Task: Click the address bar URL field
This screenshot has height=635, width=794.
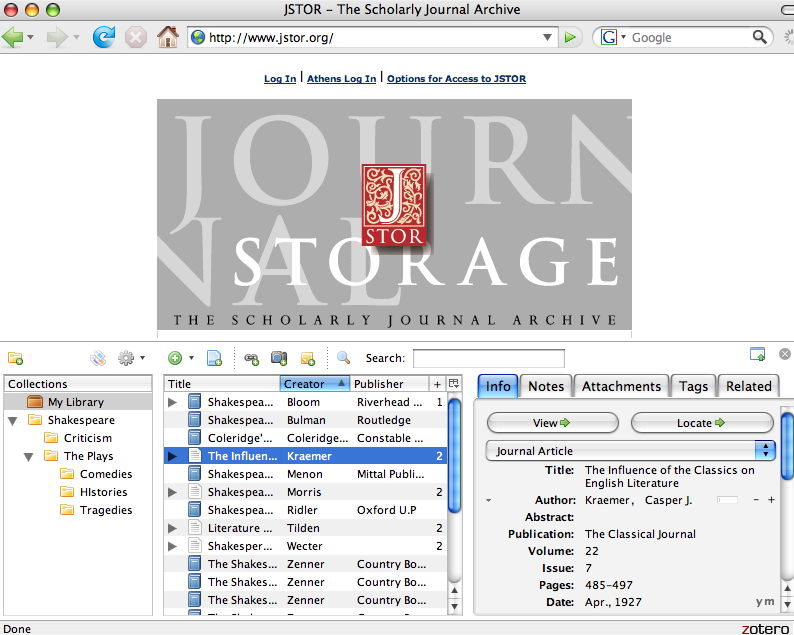Action: [x=373, y=37]
